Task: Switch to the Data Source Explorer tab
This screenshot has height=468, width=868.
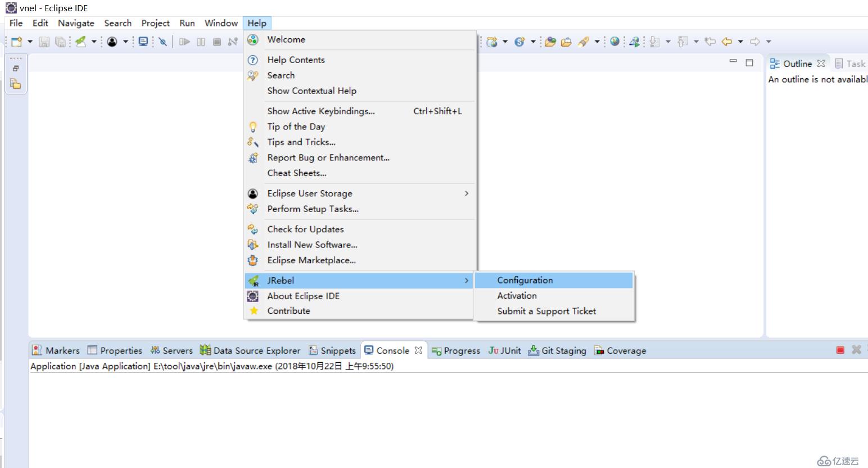Action: 250,350
